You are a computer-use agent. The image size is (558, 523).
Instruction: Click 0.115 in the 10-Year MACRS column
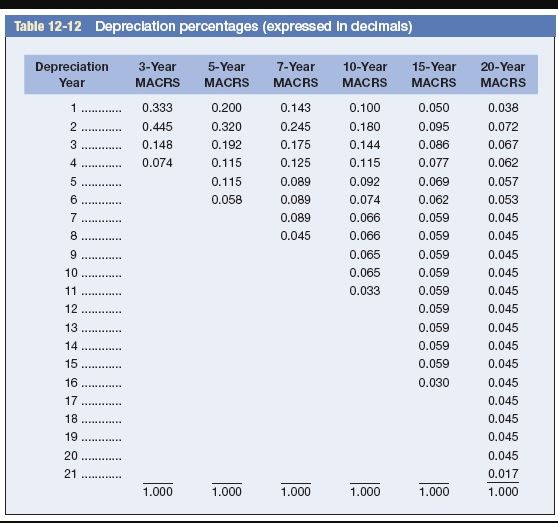(x=364, y=163)
